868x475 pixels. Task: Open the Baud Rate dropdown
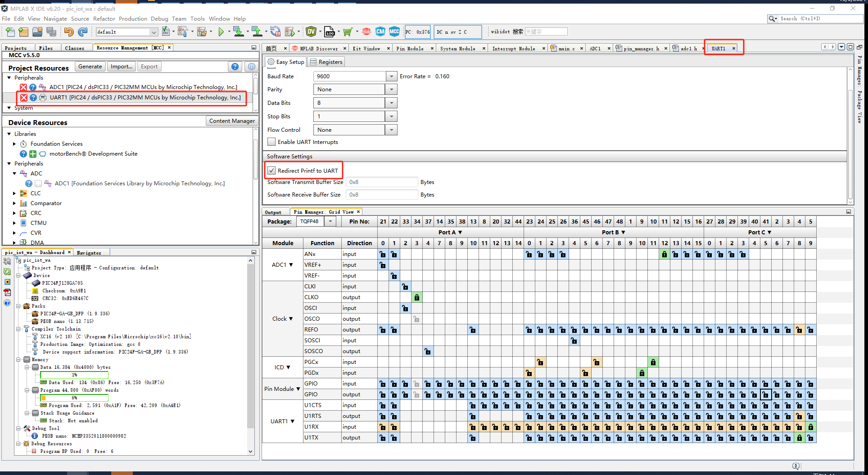(x=392, y=76)
